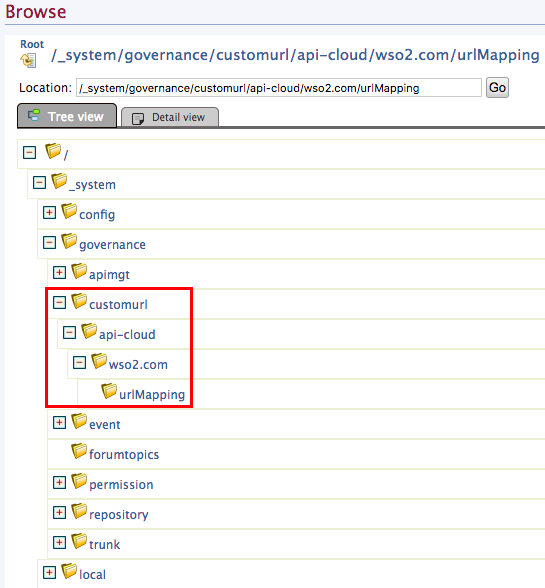Switch to the Detail view tab
Screen dimensions: 545x588
pos(170,117)
